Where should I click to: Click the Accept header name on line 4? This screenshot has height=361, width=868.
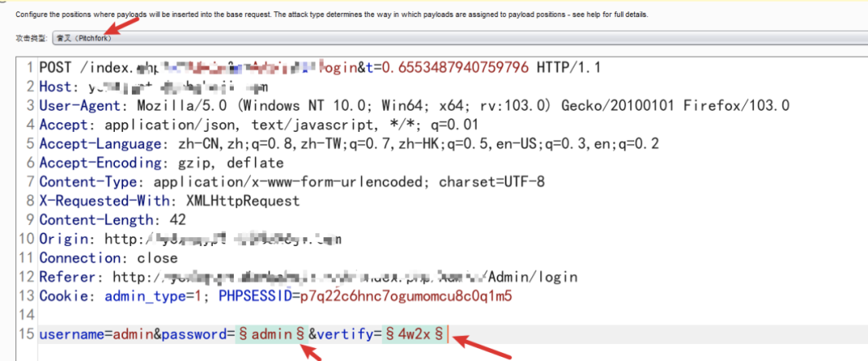[x=63, y=125]
